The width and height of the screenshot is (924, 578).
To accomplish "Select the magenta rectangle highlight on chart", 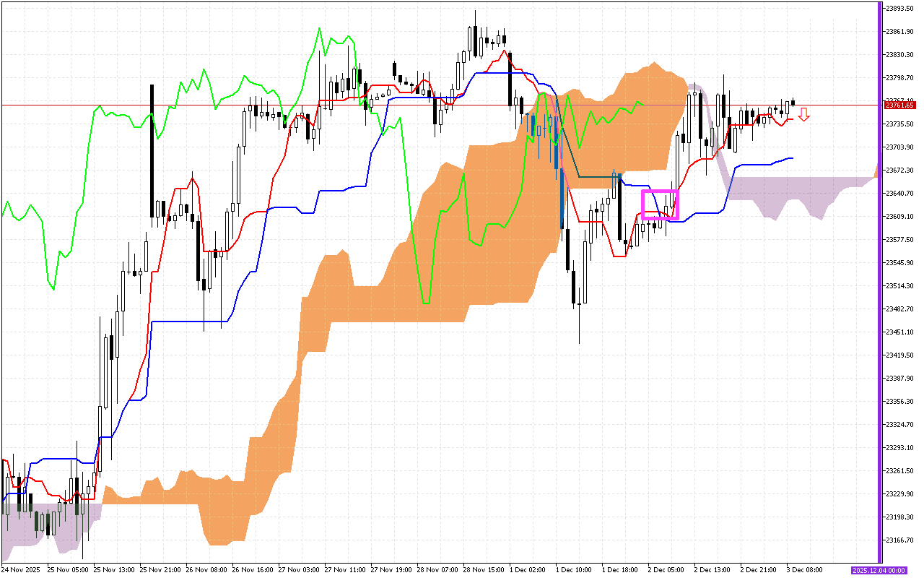I will tap(660, 204).
